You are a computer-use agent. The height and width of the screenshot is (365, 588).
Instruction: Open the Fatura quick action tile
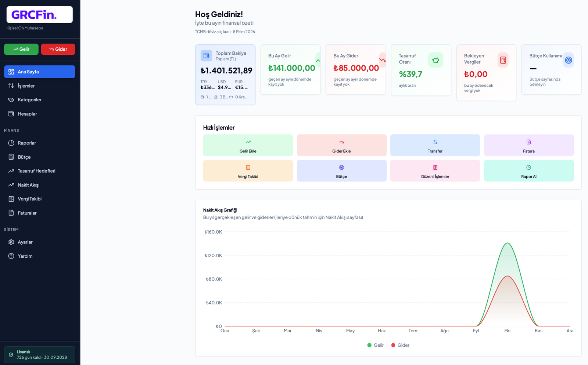[529, 145]
